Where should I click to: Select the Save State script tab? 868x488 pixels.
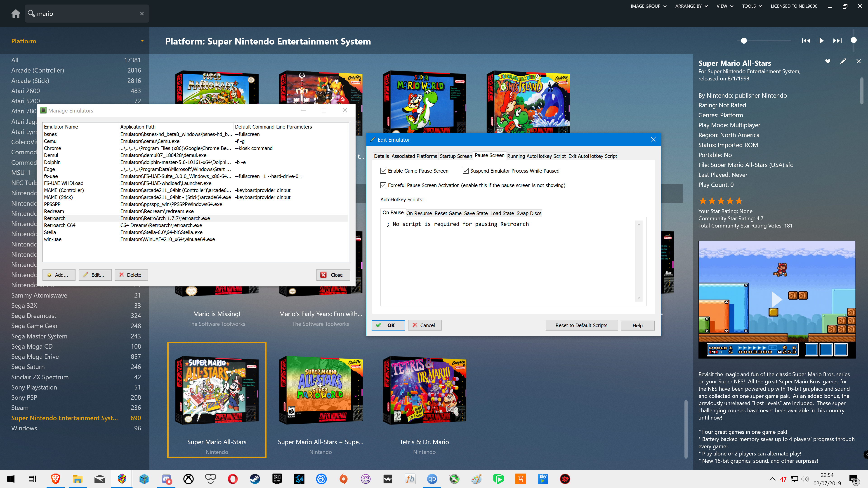coord(476,213)
